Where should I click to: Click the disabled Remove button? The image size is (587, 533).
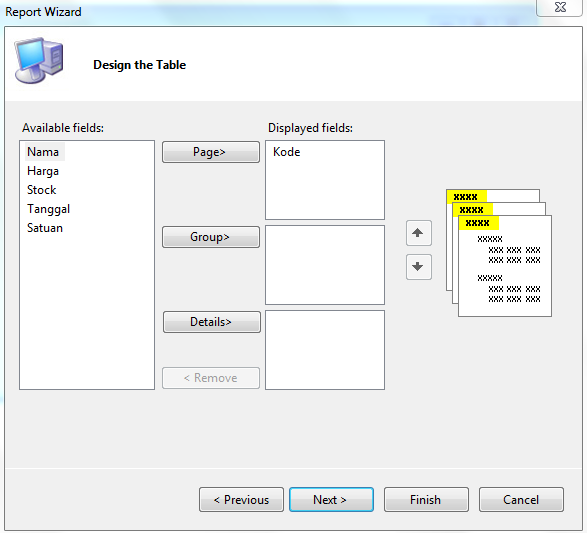(211, 378)
